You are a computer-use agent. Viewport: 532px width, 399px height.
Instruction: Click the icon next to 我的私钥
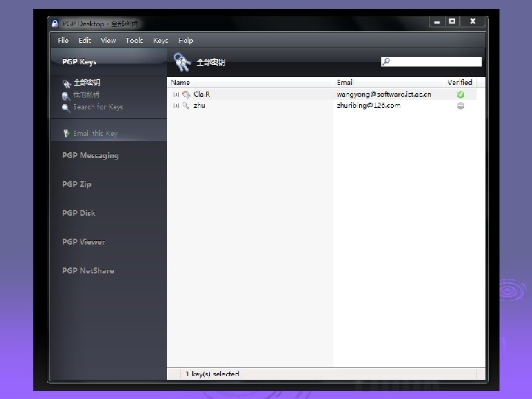66,95
